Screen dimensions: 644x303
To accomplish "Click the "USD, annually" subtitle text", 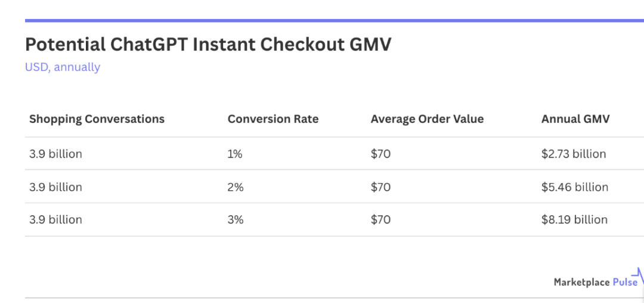I will point(63,67).
